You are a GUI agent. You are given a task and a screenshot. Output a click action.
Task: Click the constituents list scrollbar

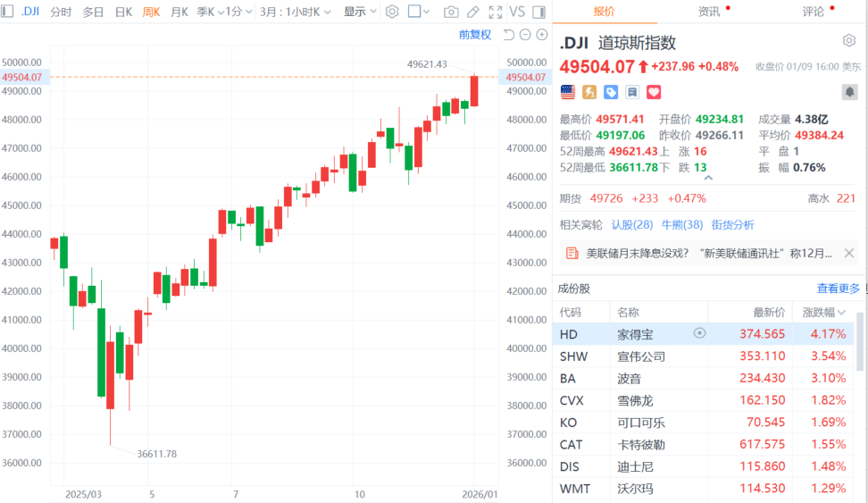(x=860, y=342)
